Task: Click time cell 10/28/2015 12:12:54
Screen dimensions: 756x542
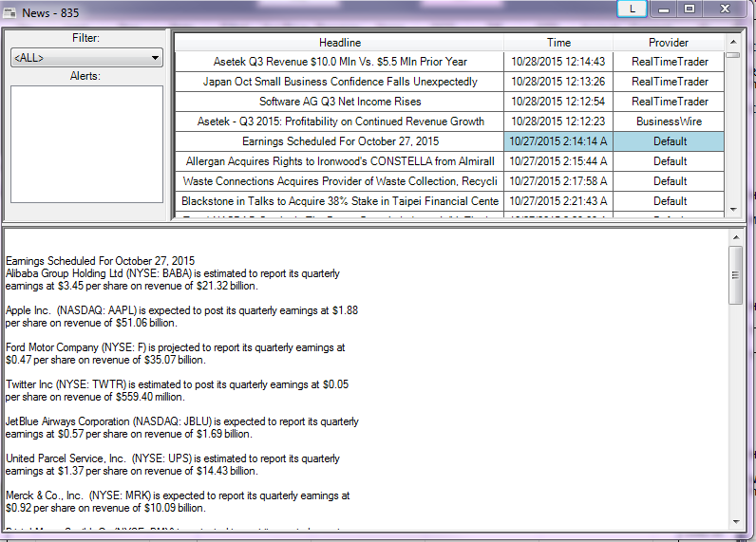Action: pyautogui.click(x=558, y=102)
